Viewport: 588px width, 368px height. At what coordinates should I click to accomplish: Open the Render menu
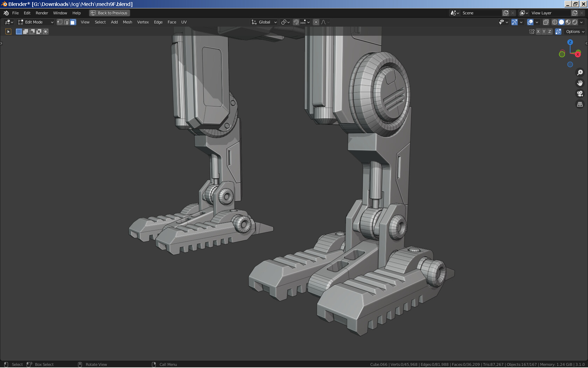tap(42, 13)
